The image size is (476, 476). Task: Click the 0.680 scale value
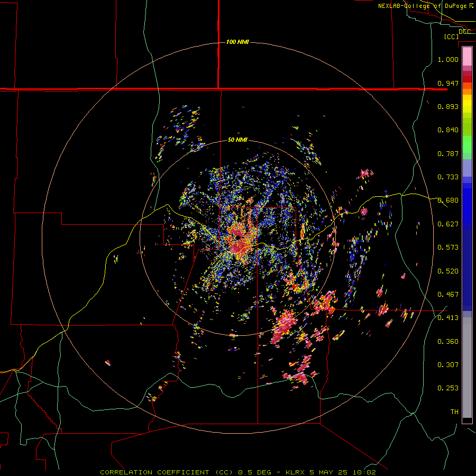tap(448, 200)
